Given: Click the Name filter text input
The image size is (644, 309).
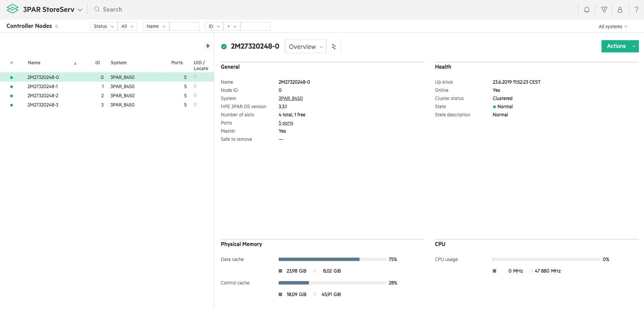Looking at the screenshot, I should pyautogui.click(x=184, y=26).
